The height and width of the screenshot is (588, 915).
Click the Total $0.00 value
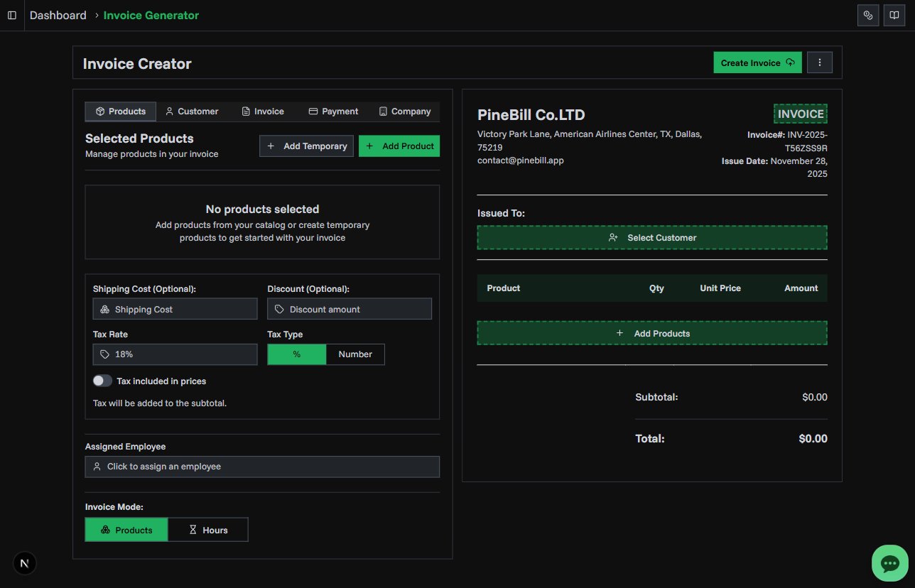tap(813, 439)
